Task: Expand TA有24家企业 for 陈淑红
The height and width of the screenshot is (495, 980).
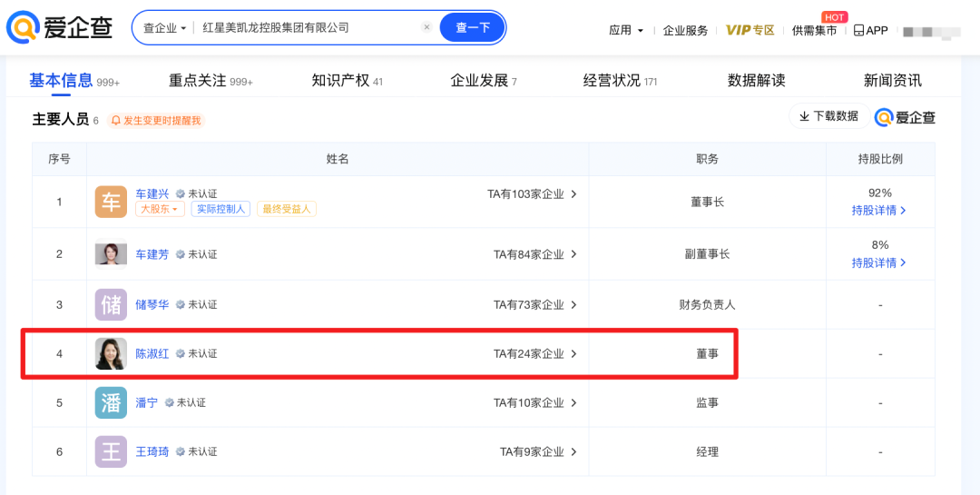Action: pyautogui.click(x=535, y=353)
